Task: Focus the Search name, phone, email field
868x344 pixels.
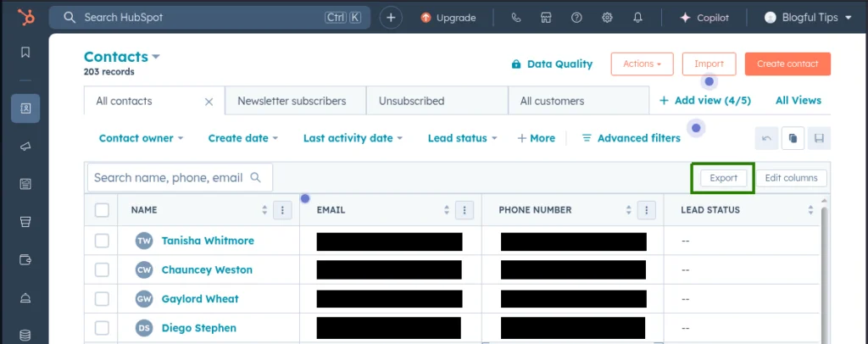Action: click(180, 178)
